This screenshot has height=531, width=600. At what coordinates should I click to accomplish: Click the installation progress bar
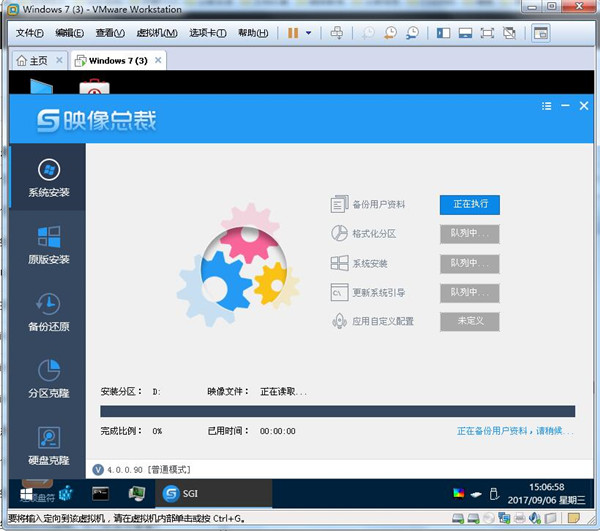point(338,411)
